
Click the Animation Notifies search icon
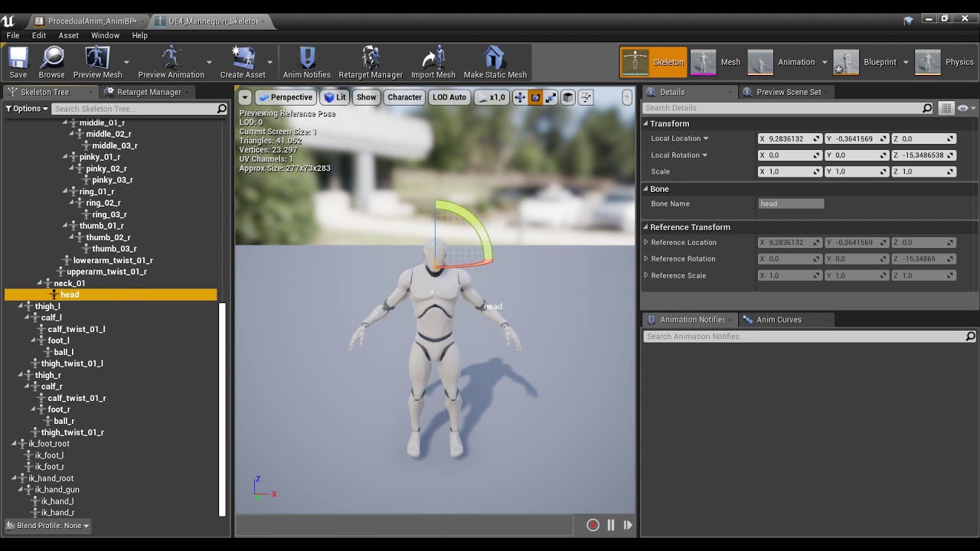pyautogui.click(x=970, y=336)
